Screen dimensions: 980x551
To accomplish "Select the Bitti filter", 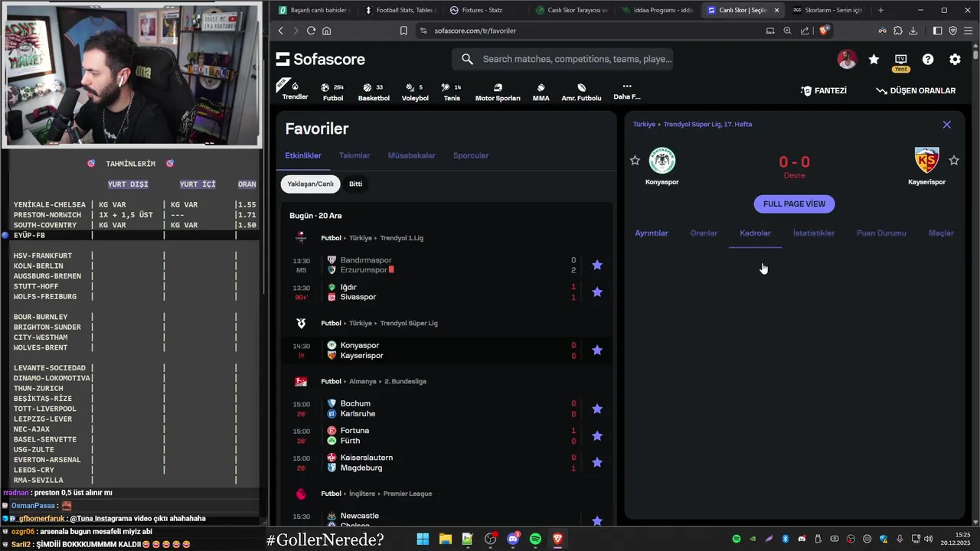I will [x=355, y=184].
